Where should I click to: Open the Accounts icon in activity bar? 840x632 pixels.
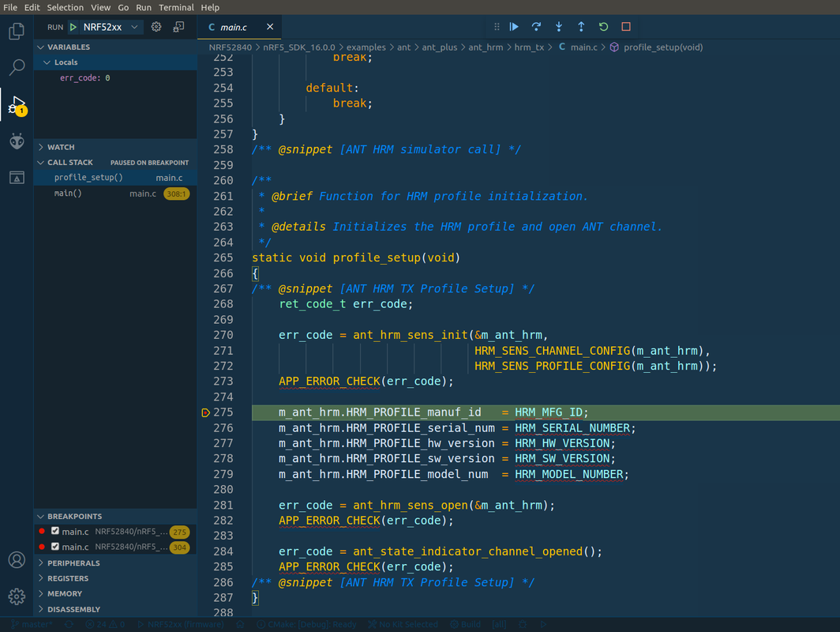tap(17, 559)
